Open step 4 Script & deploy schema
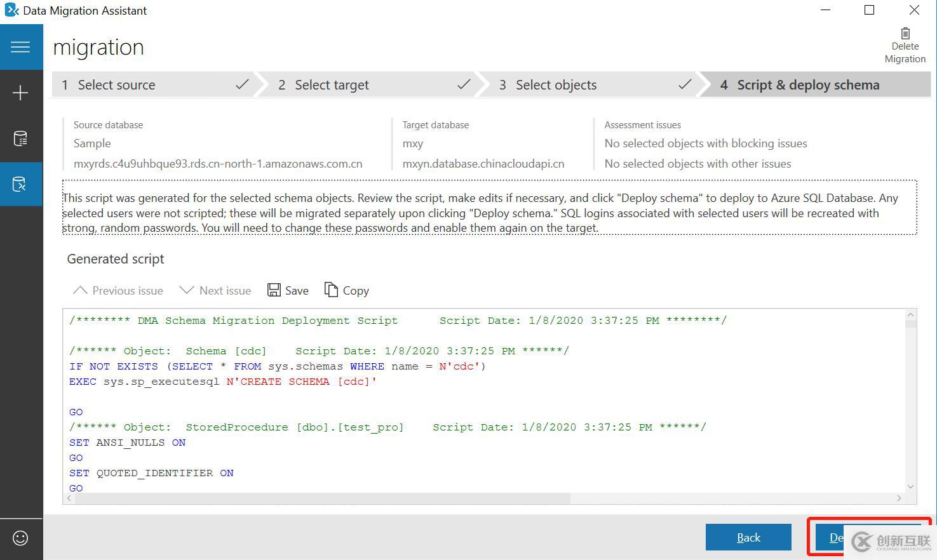Viewport: 937px width, 560px height. [x=819, y=84]
